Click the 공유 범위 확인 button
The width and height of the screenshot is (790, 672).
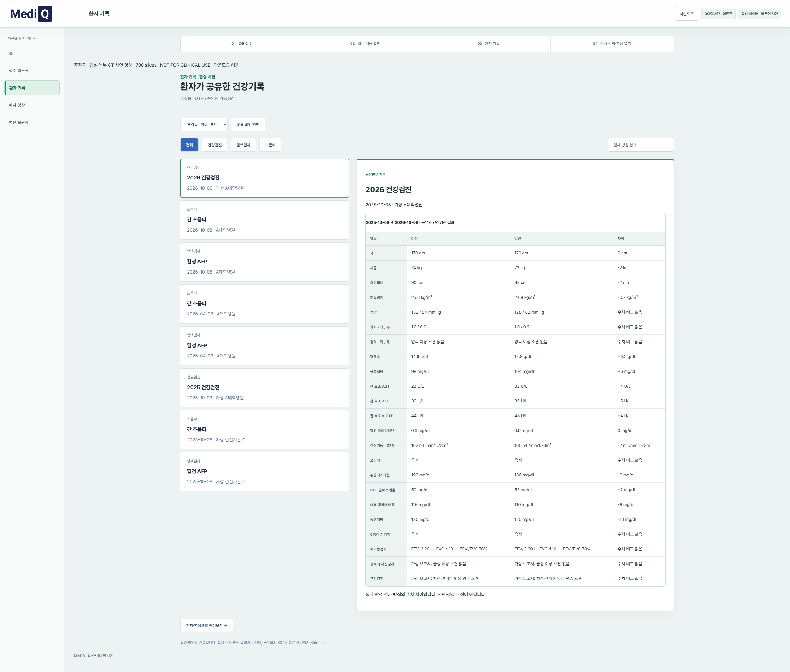248,125
